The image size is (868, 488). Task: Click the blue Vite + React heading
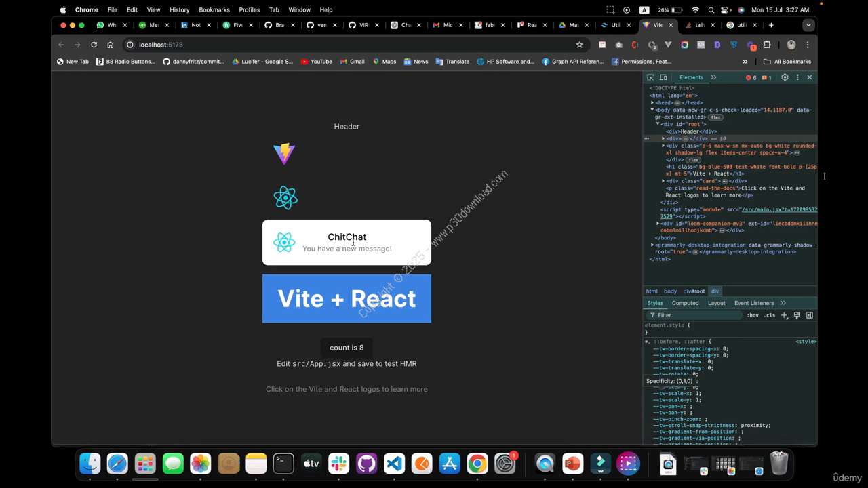[x=347, y=298]
